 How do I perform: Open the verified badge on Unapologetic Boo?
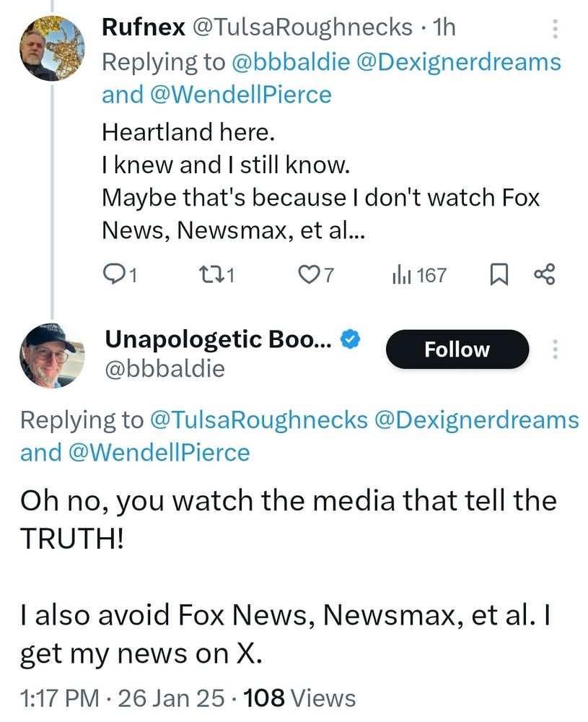tap(350, 339)
